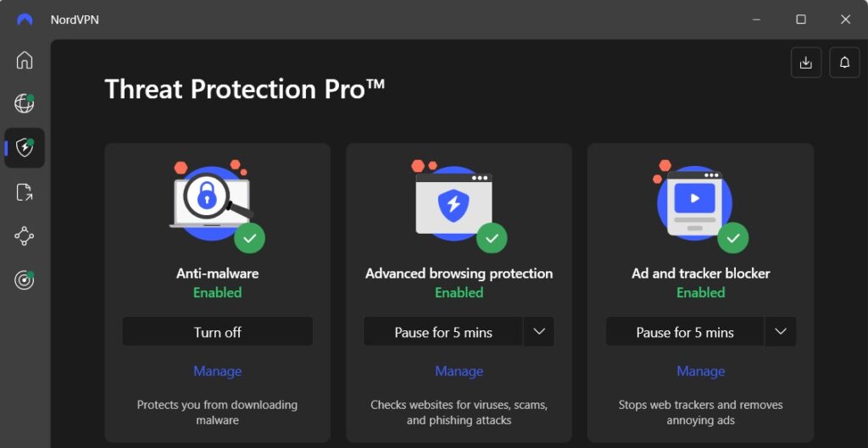Viewport: 868px width, 448px height.
Task: Open the Home icon in sidebar
Action: coord(25,60)
